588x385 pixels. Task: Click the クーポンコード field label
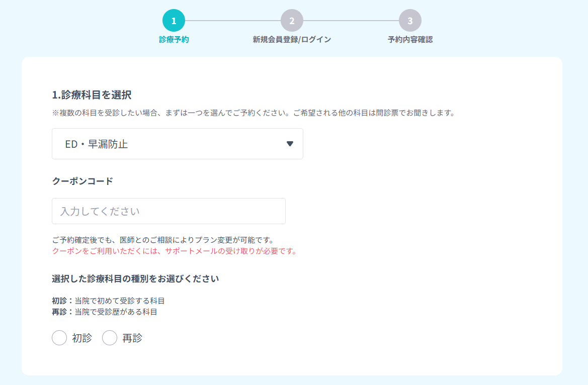click(x=82, y=181)
